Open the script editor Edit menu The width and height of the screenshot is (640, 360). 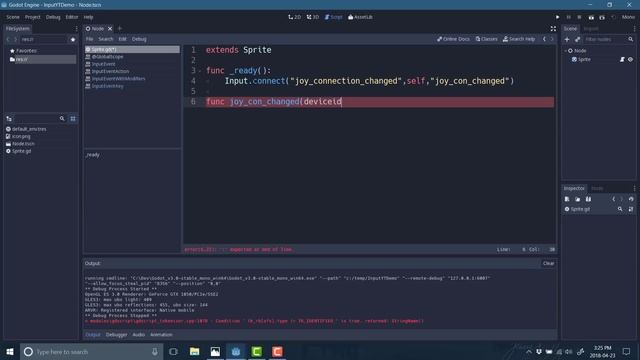pyautogui.click(x=122, y=39)
